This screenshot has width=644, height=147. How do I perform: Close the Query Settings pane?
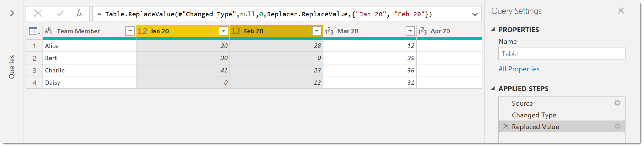621,11
